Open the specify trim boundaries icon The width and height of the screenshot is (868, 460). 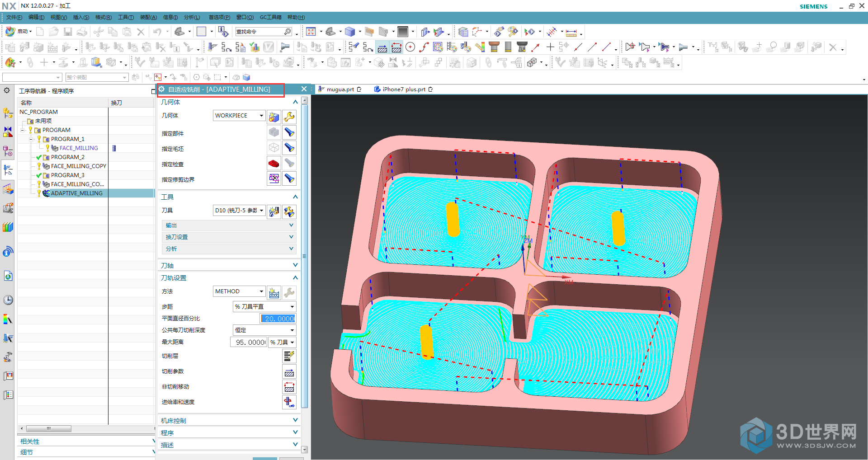pos(274,179)
